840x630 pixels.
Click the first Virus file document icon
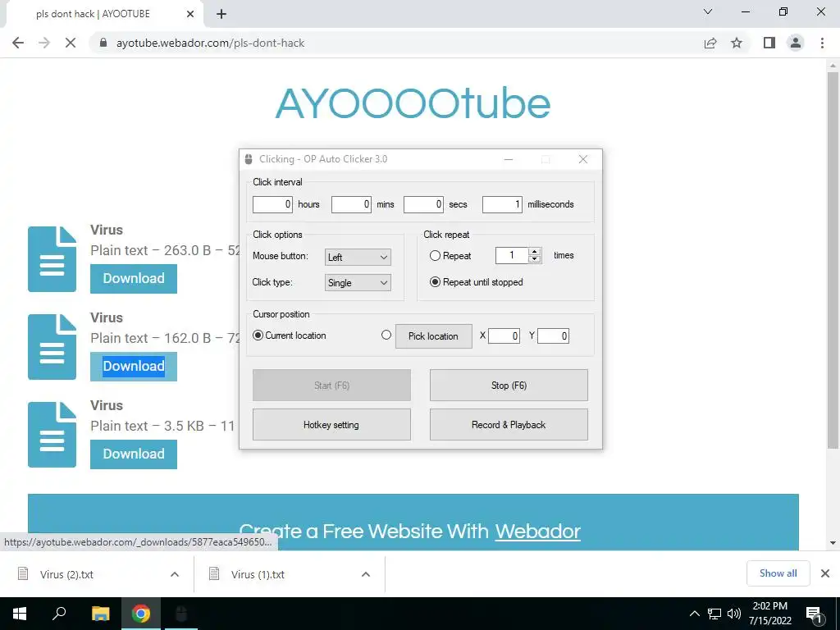pos(52,259)
